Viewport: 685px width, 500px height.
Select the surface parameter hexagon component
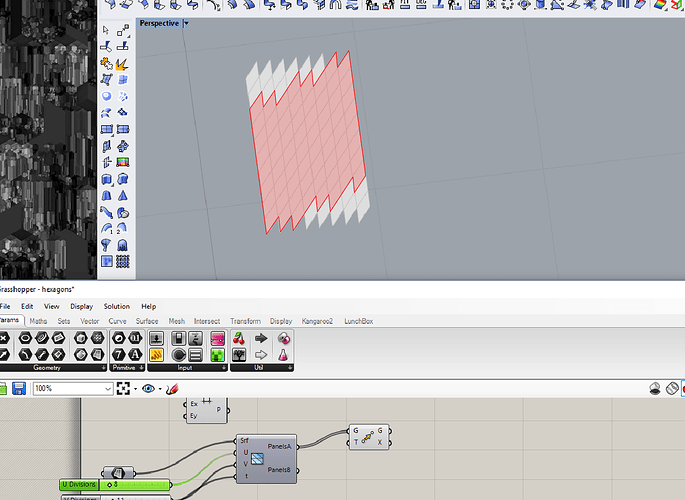pyautogui.click(x=119, y=472)
